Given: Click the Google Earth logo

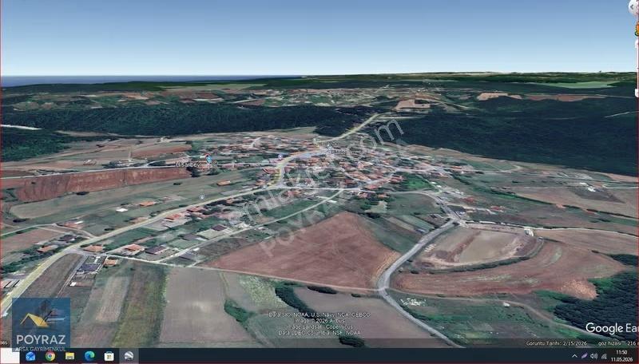Looking at the screenshot, I should click(x=611, y=328).
